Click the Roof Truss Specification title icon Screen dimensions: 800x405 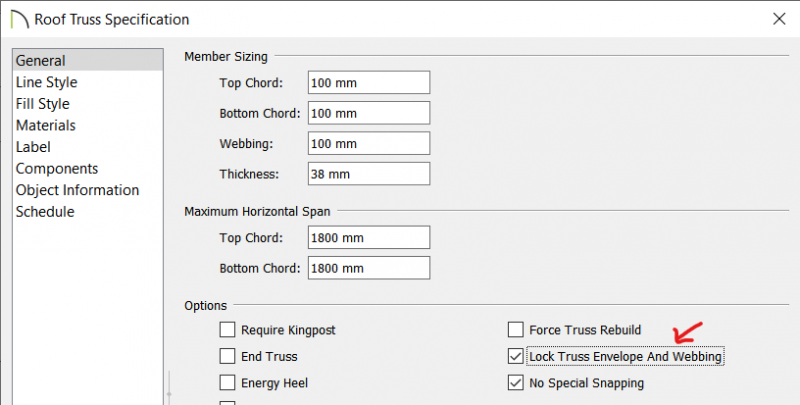click(19, 19)
